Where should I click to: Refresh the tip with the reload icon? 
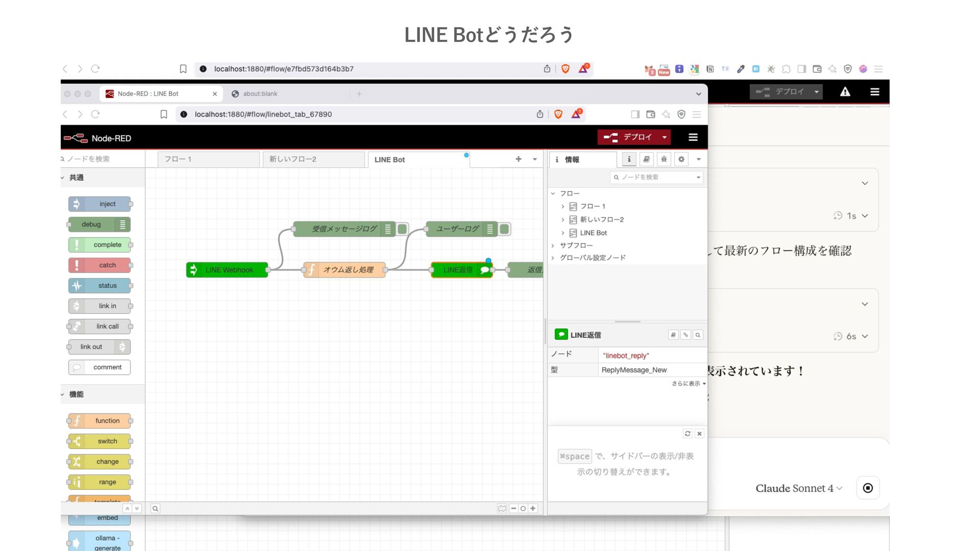[688, 433]
